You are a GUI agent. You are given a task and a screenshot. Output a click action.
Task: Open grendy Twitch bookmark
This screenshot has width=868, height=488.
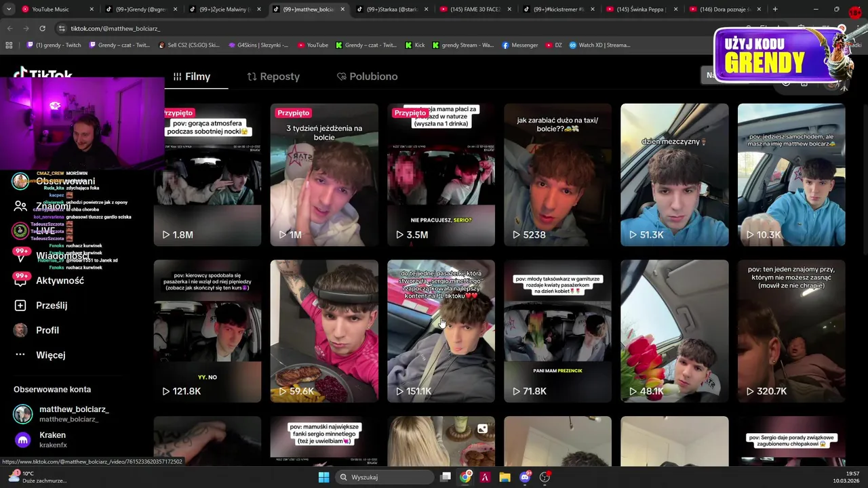point(54,45)
